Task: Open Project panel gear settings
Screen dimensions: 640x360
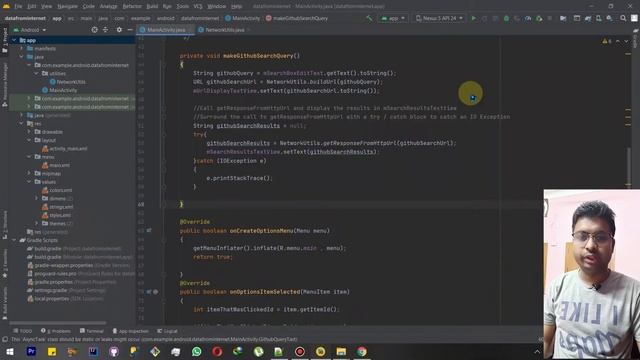Action: pyautogui.click(x=119, y=30)
